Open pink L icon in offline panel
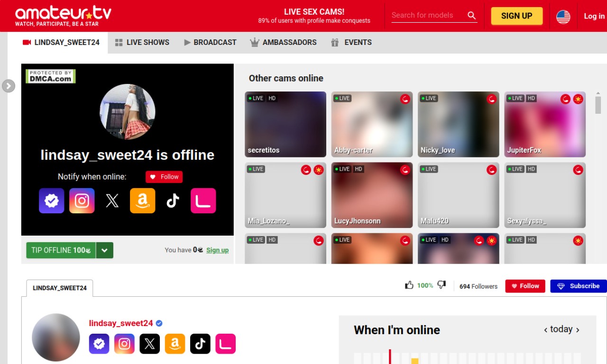This screenshot has height=364, width=607. click(203, 200)
